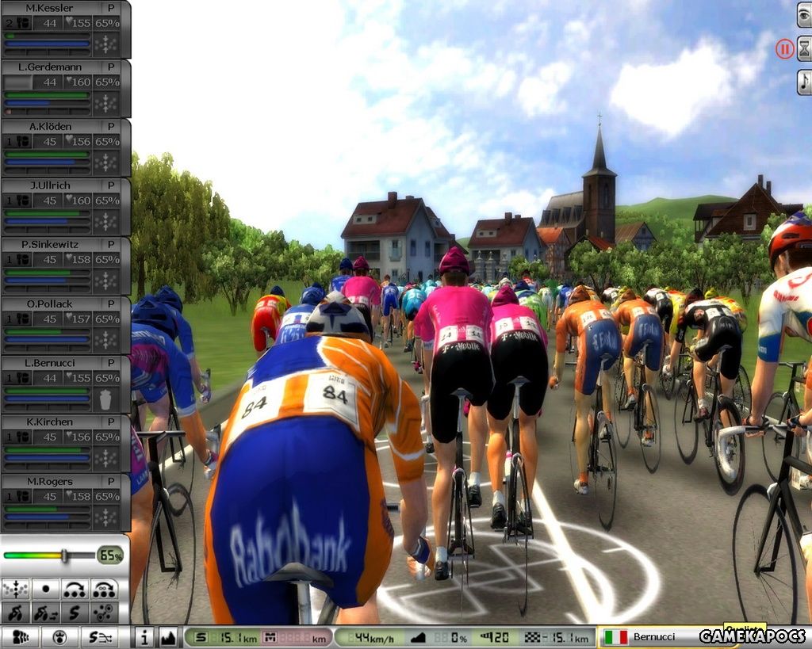Click the P marker on M.Kessler's panel
The height and width of the screenshot is (649, 812).
pos(111,8)
